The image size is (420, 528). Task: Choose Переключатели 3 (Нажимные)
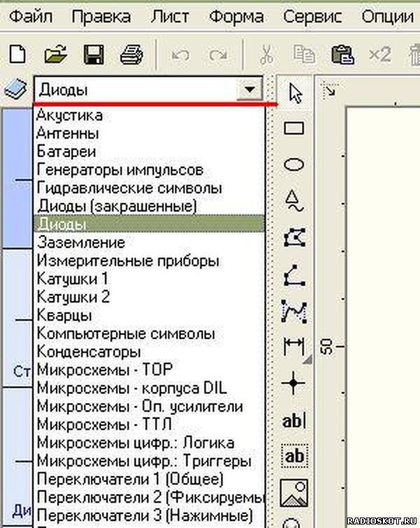[149, 515]
